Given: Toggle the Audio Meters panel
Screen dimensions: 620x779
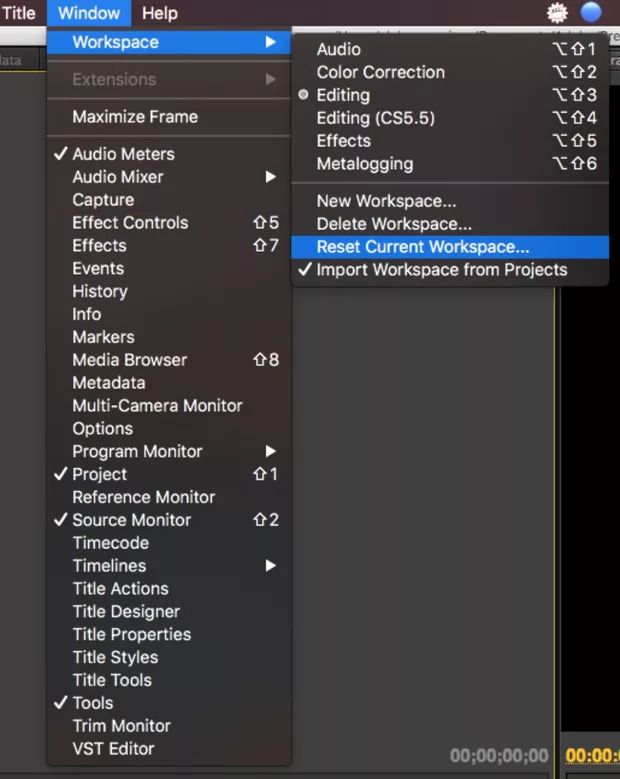Looking at the screenshot, I should click(x=169, y=154).
